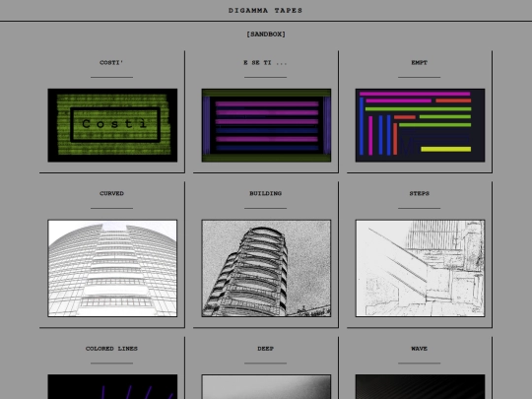Open the COSTI' green text thumbnail
The width and height of the screenshot is (532, 399).
[x=112, y=125]
